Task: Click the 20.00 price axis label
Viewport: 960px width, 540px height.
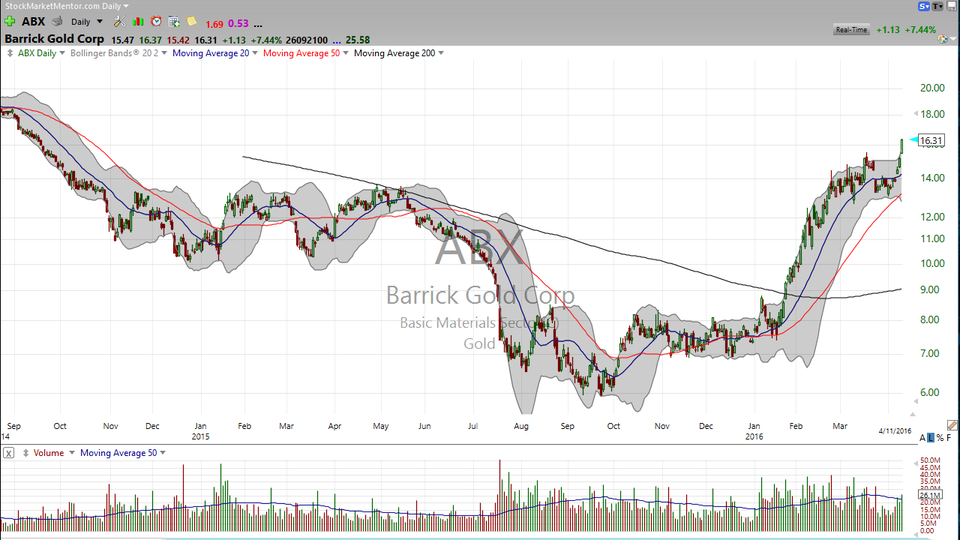Action: pyautogui.click(x=932, y=88)
